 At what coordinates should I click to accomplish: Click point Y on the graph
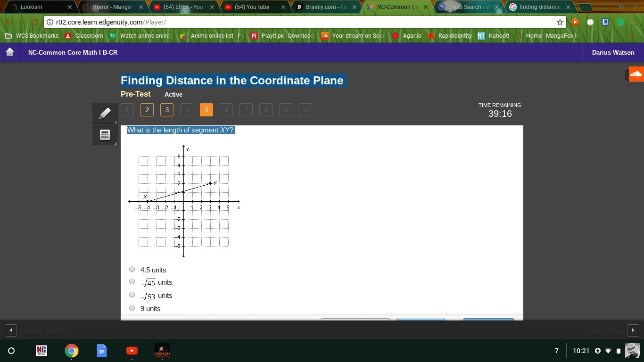pos(210,183)
